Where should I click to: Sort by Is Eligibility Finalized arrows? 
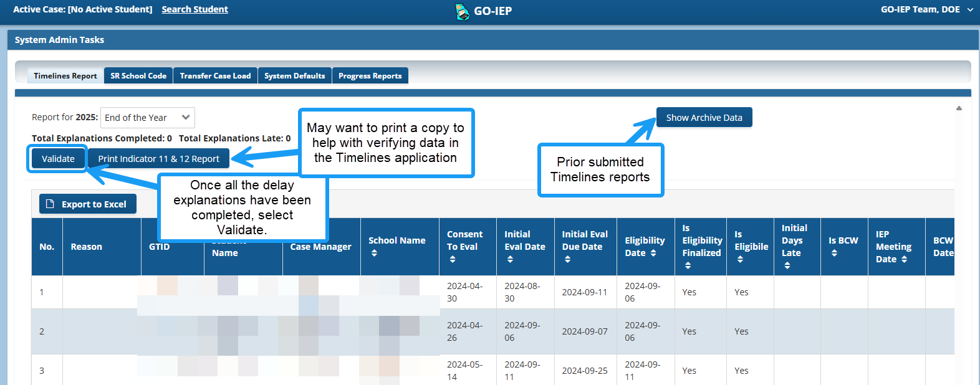pos(688,265)
